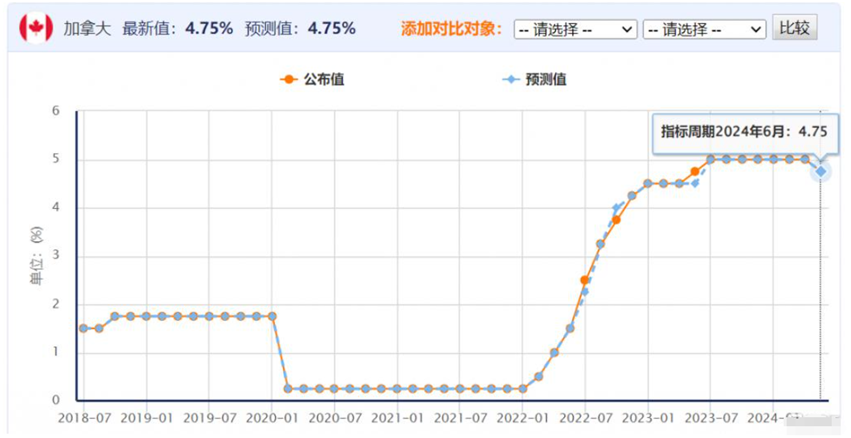This screenshot has width=851, height=438.
Task: Select the blue forecast point at 4.0%
Action: pyautogui.click(x=617, y=208)
